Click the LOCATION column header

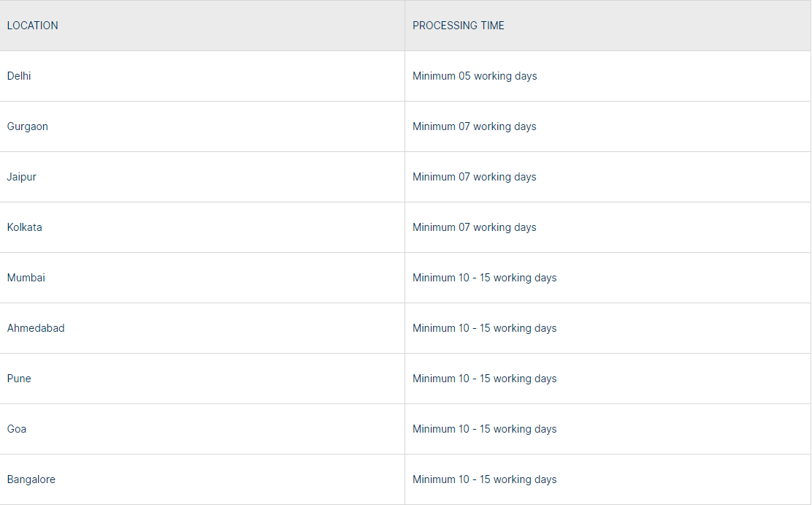coord(202,26)
